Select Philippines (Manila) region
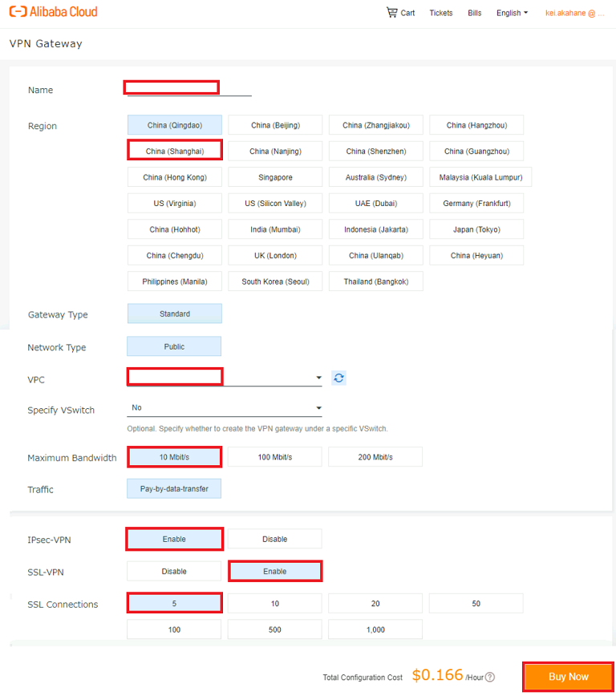Image resolution: width=616 pixels, height=700 pixels. tap(175, 281)
